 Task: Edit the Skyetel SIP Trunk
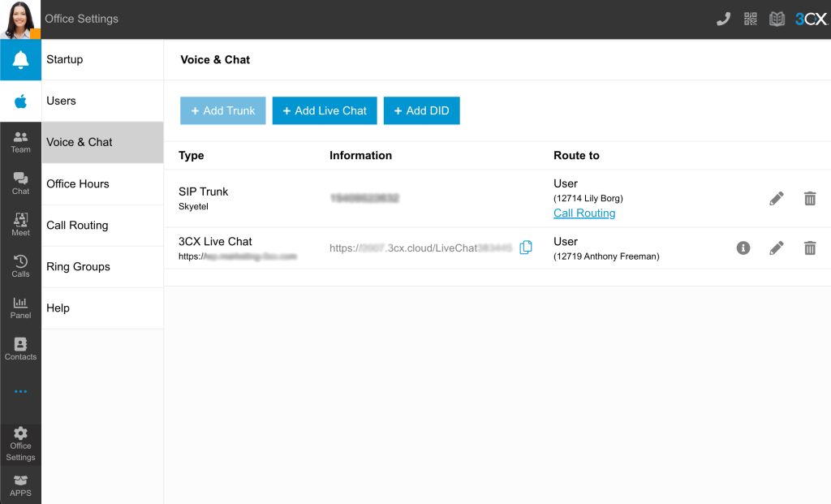[776, 198]
